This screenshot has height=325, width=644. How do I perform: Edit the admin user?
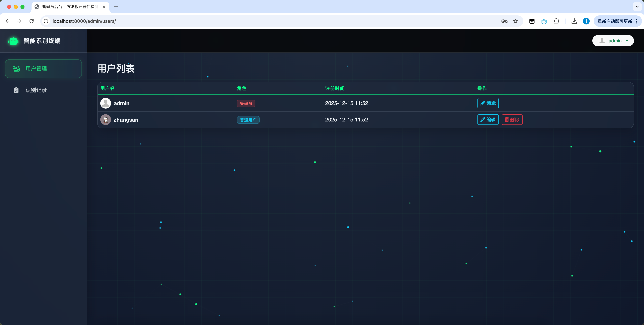click(488, 103)
